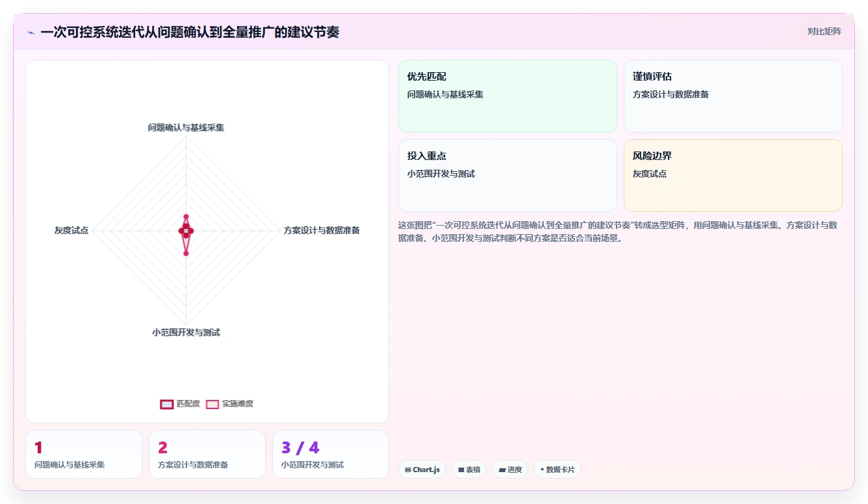The image size is (868, 504).
Task: Click the lightning icon beside the title
Action: 31,33
